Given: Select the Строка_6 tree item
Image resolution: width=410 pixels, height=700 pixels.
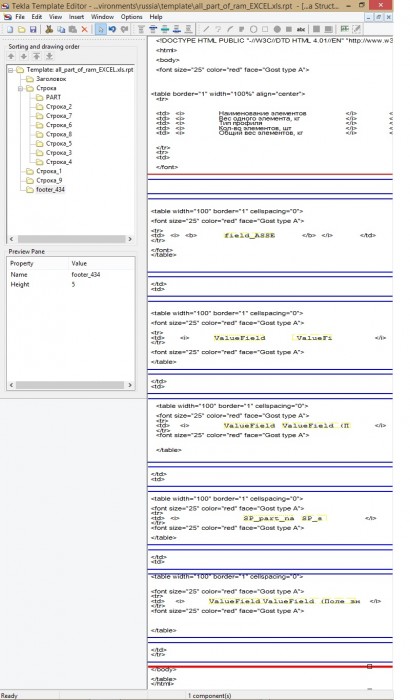Looking at the screenshot, I should 59,125.
